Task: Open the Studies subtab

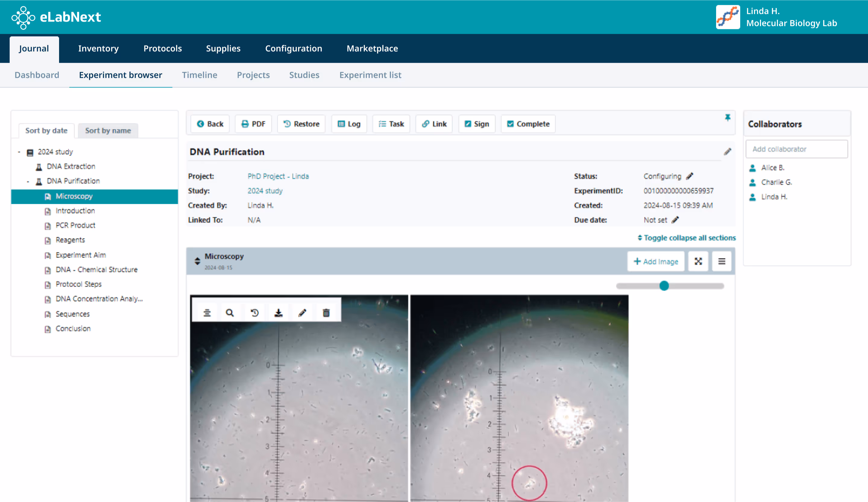Action: [x=304, y=75]
